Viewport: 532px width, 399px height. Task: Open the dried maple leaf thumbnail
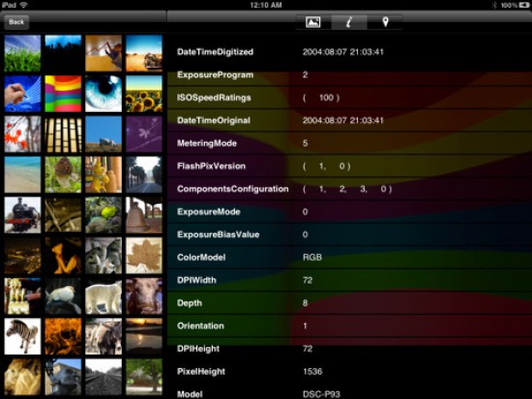coord(144,255)
